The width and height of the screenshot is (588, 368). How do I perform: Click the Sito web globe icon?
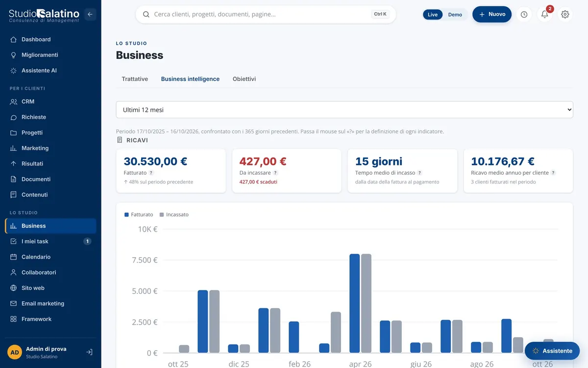[13, 288]
